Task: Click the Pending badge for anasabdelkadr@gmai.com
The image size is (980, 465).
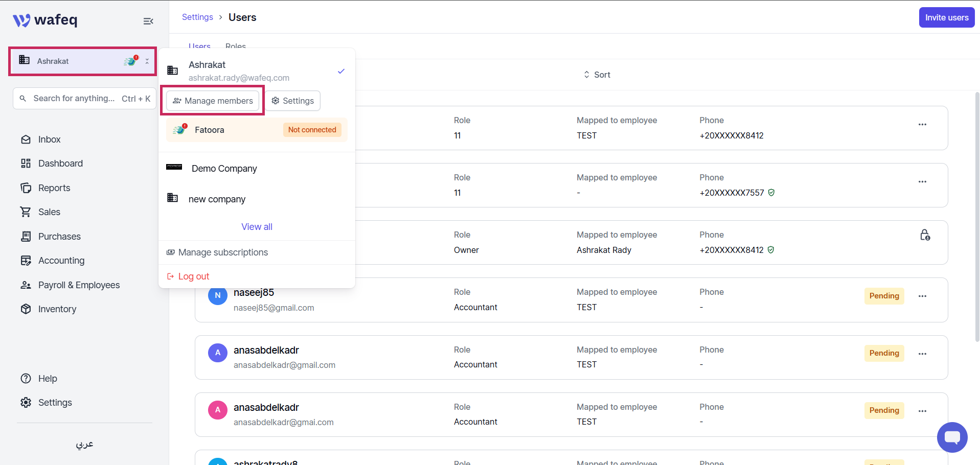Action: coord(884,410)
